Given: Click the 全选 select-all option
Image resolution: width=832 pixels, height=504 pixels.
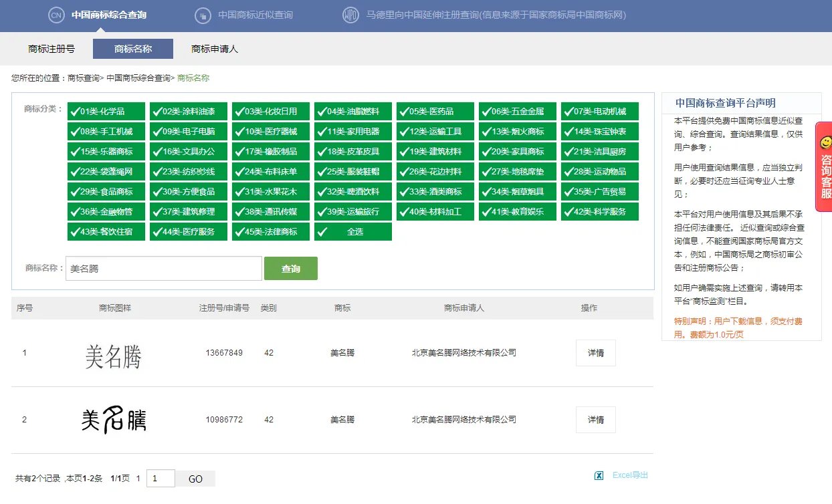Looking at the screenshot, I should pos(352,231).
